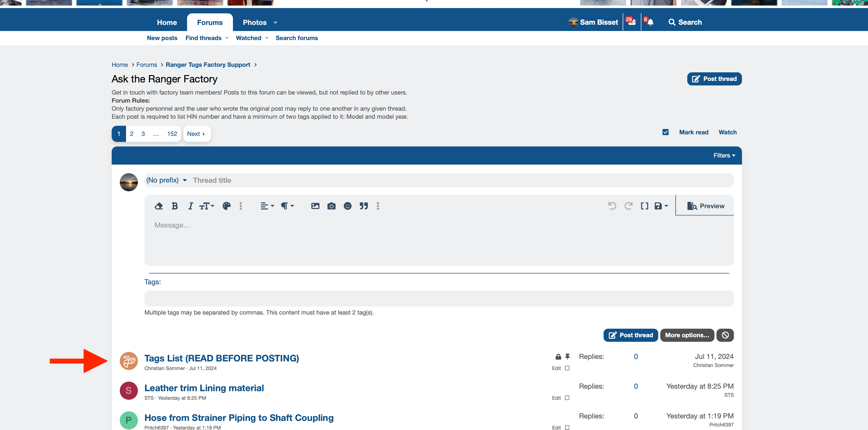
Task: Click the Bold formatting icon
Action: (x=174, y=206)
